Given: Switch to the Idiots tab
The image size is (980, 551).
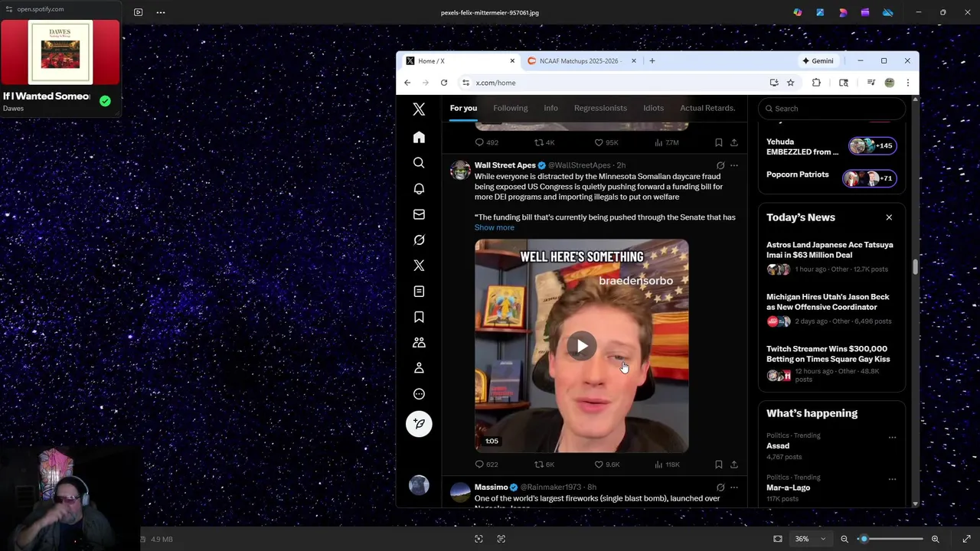Looking at the screenshot, I should [653, 108].
